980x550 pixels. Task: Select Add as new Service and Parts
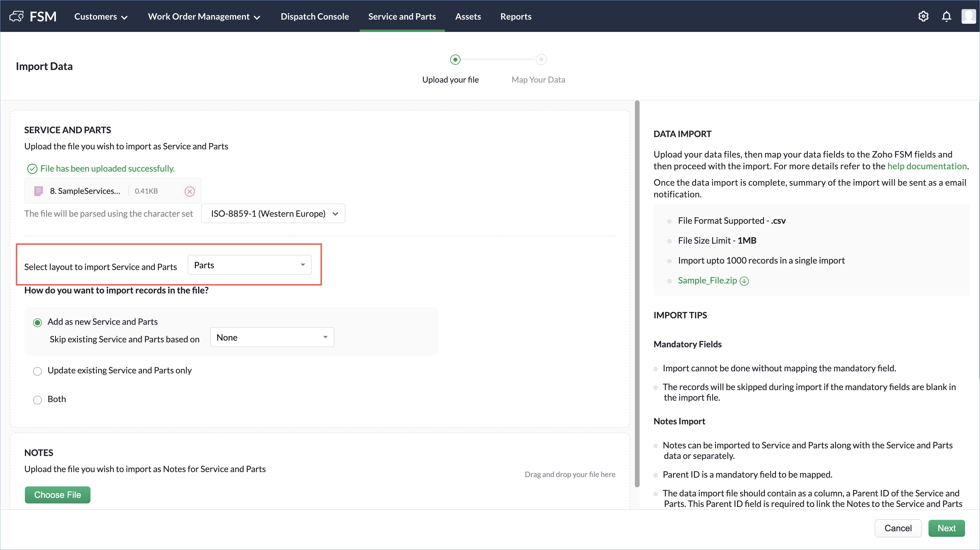(37, 323)
